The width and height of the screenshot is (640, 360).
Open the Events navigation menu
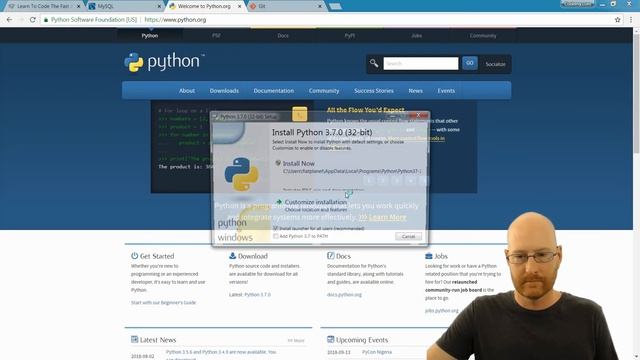(446, 91)
